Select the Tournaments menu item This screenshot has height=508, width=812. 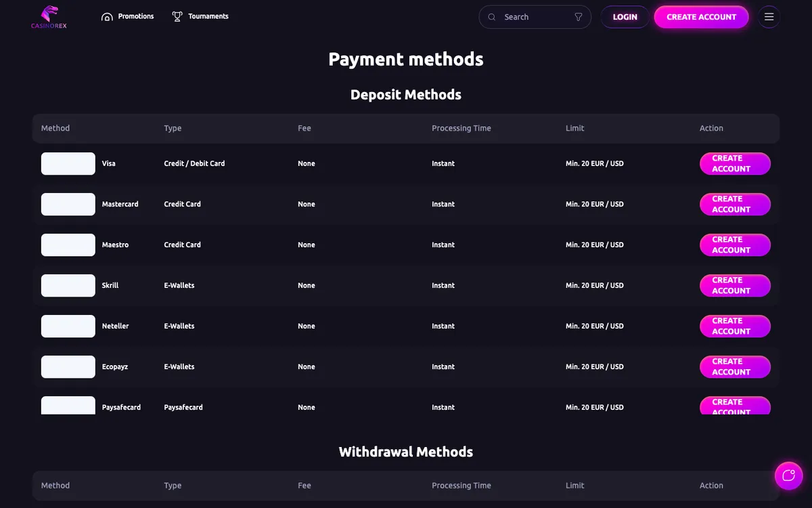(x=208, y=16)
